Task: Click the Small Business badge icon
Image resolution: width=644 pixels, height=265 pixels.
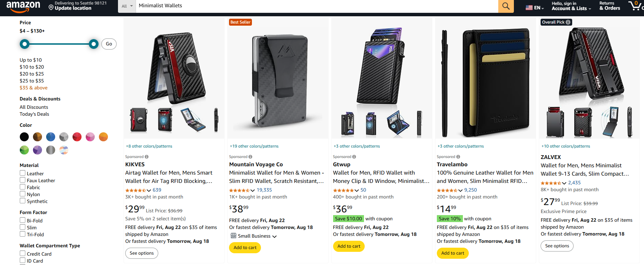Action: [x=234, y=236]
